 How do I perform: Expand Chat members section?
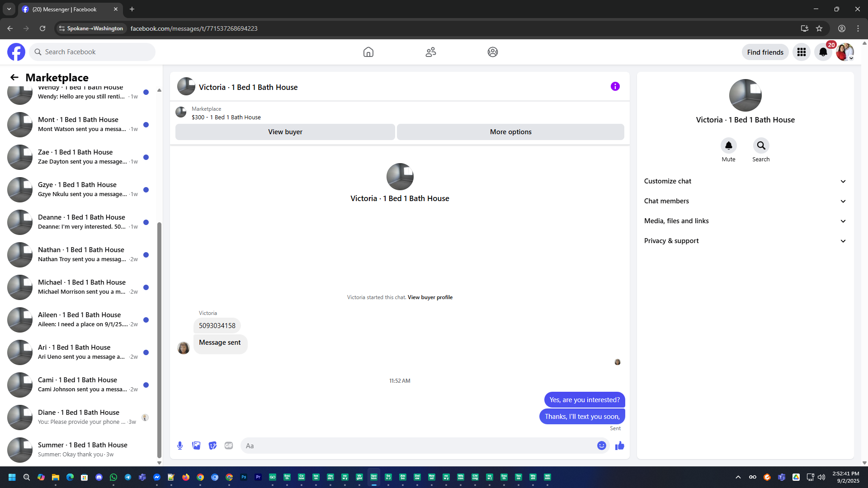tap(745, 201)
